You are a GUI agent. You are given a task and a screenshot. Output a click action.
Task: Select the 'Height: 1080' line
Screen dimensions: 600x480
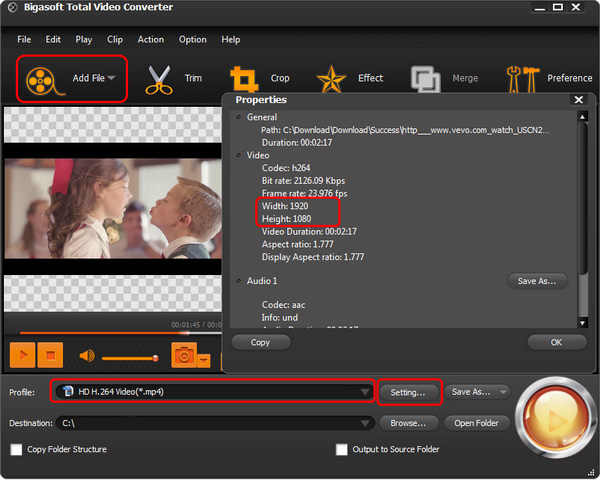click(x=287, y=219)
